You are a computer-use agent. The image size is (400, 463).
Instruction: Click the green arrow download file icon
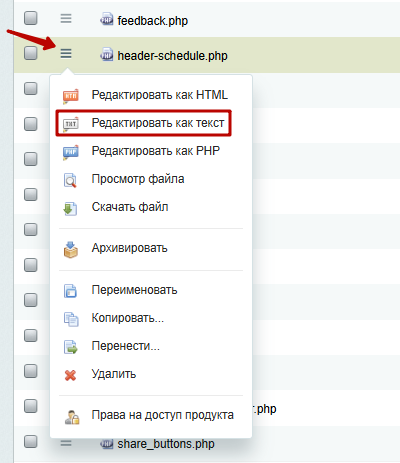click(70, 208)
